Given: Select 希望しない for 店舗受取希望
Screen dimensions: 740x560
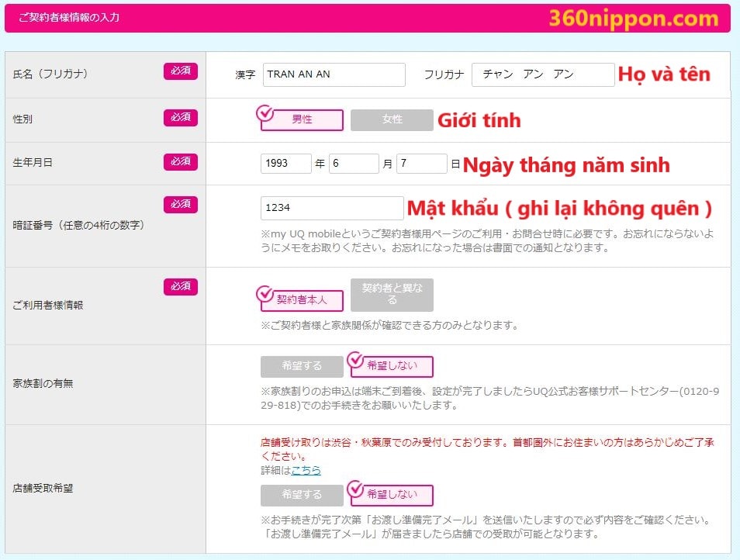Looking at the screenshot, I should tap(391, 495).
